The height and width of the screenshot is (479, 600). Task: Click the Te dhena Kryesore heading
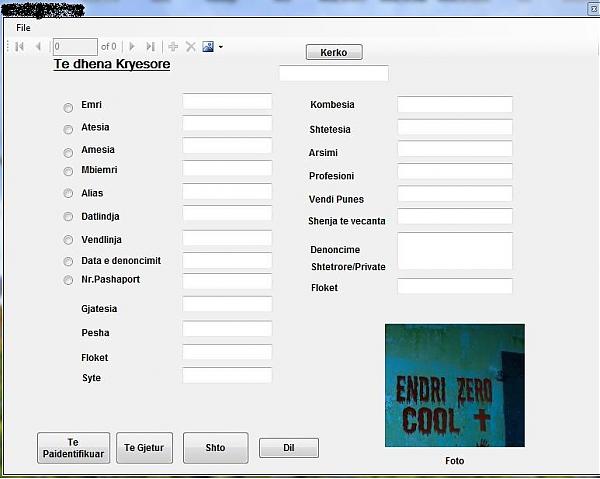[x=112, y=64]
